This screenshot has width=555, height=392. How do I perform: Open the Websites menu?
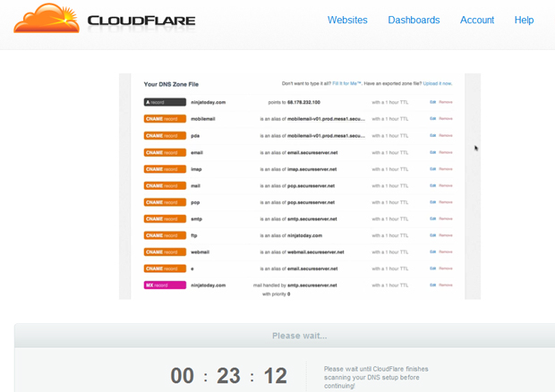pos(347,20)
